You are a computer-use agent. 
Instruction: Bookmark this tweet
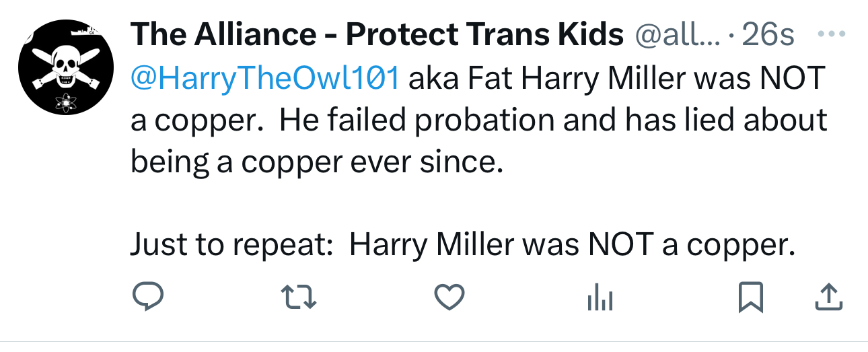(751, 297)
